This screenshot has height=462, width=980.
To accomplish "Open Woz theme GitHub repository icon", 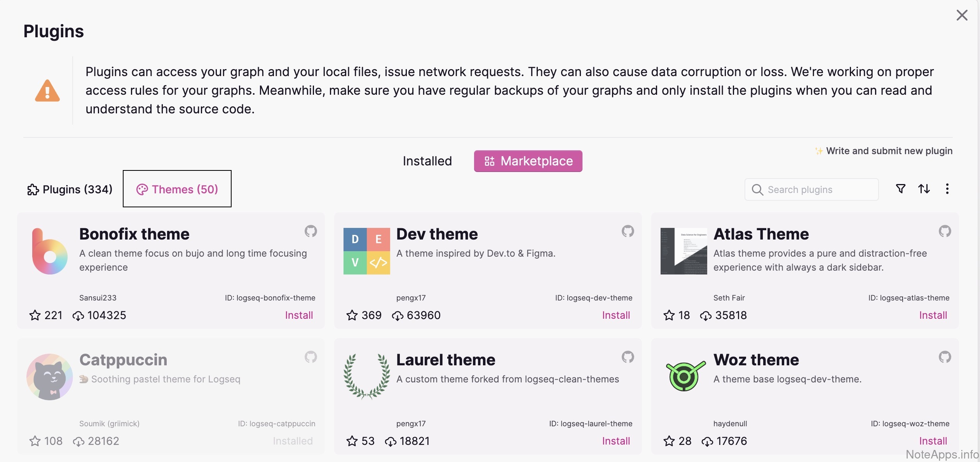I will (x=945, y=357).
